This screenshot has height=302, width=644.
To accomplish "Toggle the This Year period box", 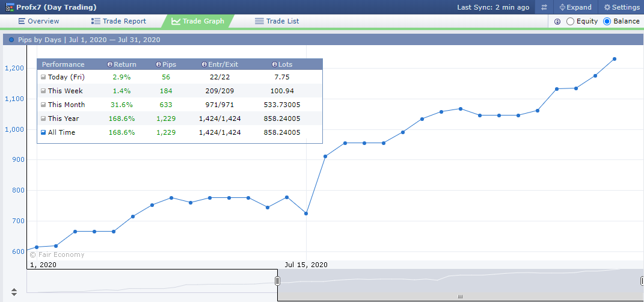I will click(43, 119).
